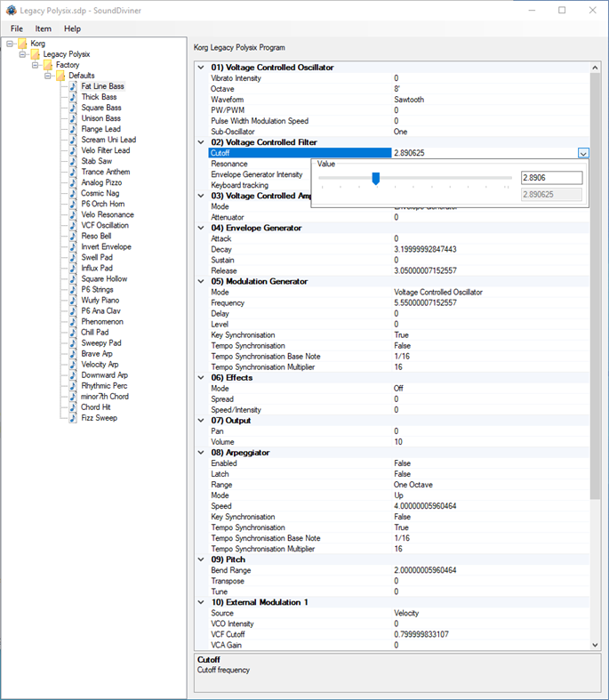Select the P6 Strings program

(97, 289)
